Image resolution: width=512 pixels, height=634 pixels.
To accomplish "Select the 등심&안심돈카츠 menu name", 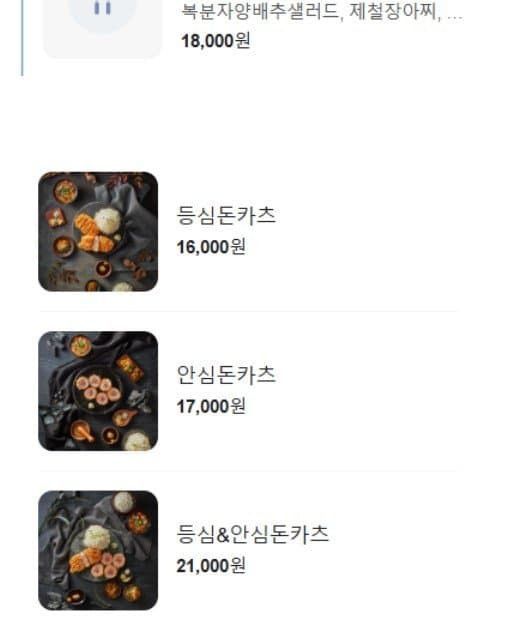I will pyautogui.click(x=253, y=534).
